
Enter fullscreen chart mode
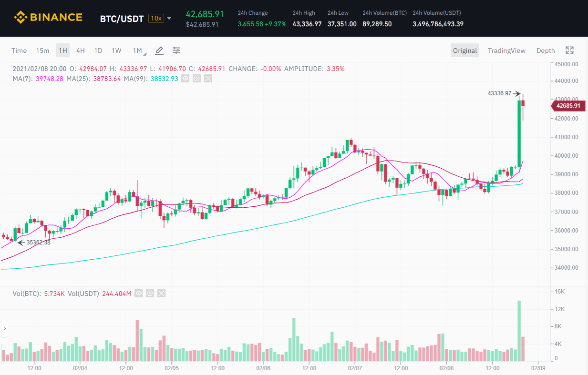pos(569,51)
